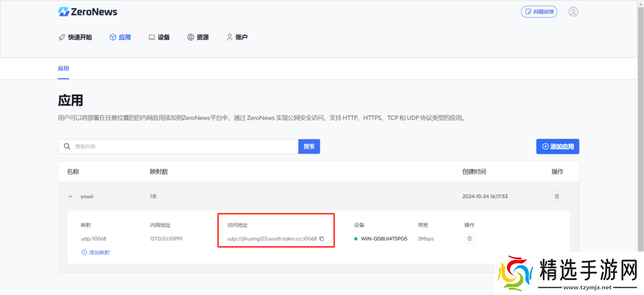This screenshot has height=295, width=644.
Task: Open the user account avatar menu
Action: (573, 12)
